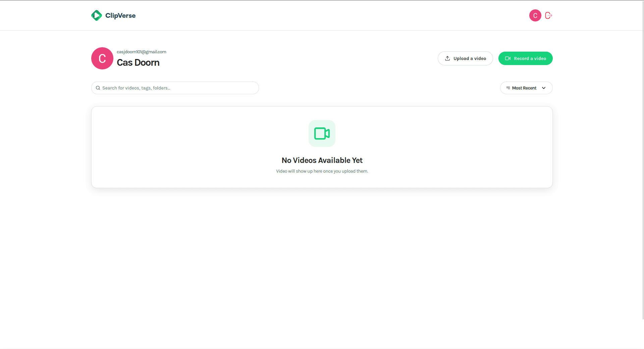
Task: Click the ClipVerse logo icon
Action: coord(97,15)
